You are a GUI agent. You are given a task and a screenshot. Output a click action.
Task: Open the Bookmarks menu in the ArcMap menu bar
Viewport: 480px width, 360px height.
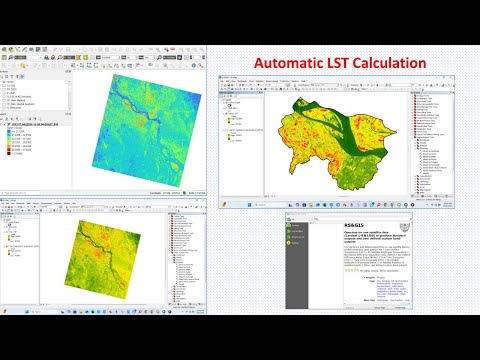coord(242,81)
